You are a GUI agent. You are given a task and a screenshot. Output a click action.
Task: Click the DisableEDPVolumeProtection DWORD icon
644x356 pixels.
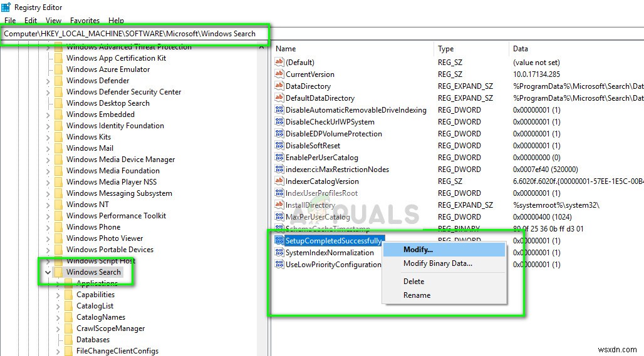point(279,133)
